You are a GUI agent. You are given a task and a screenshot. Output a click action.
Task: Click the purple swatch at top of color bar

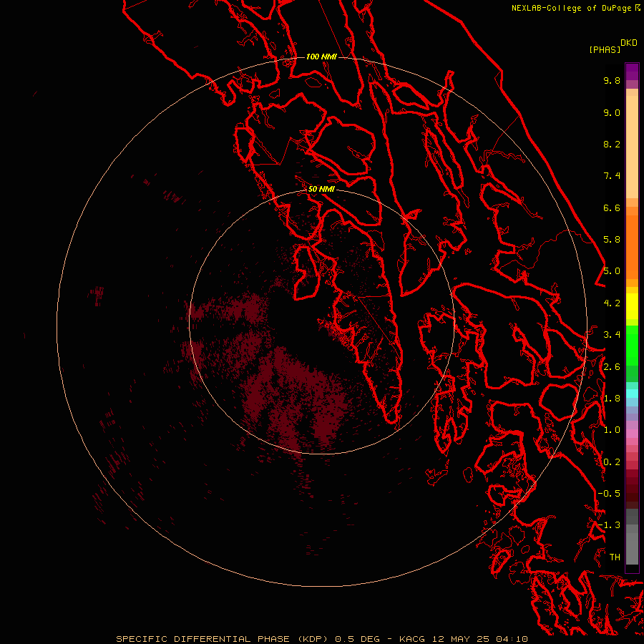(632, 72)
